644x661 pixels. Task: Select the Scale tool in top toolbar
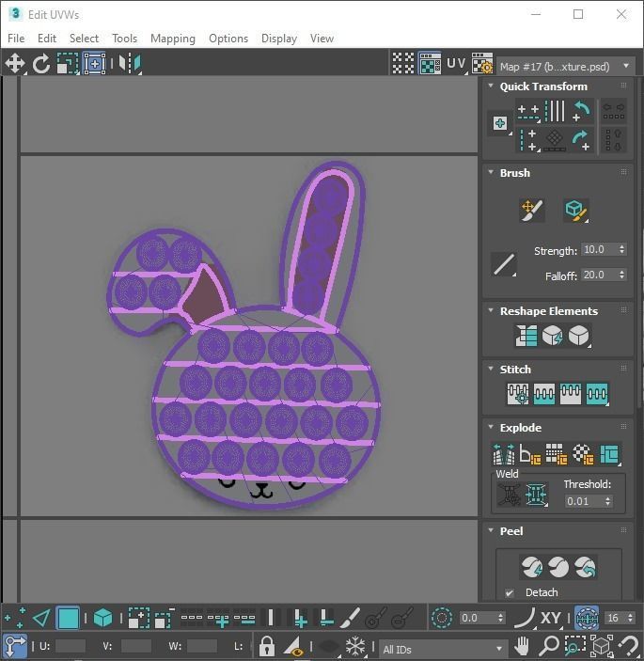pyautogui.click(x=68, y=64)
